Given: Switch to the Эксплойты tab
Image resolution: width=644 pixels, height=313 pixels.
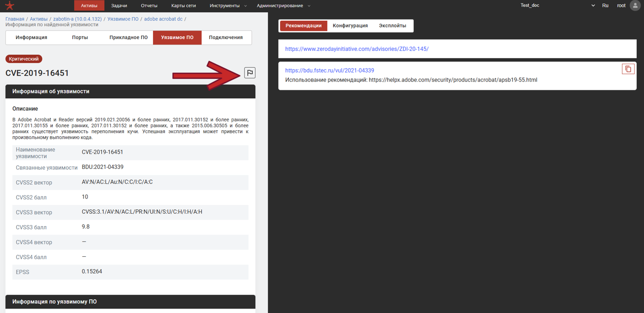Looking at the screenshot, I should click(x=392, y=26).
